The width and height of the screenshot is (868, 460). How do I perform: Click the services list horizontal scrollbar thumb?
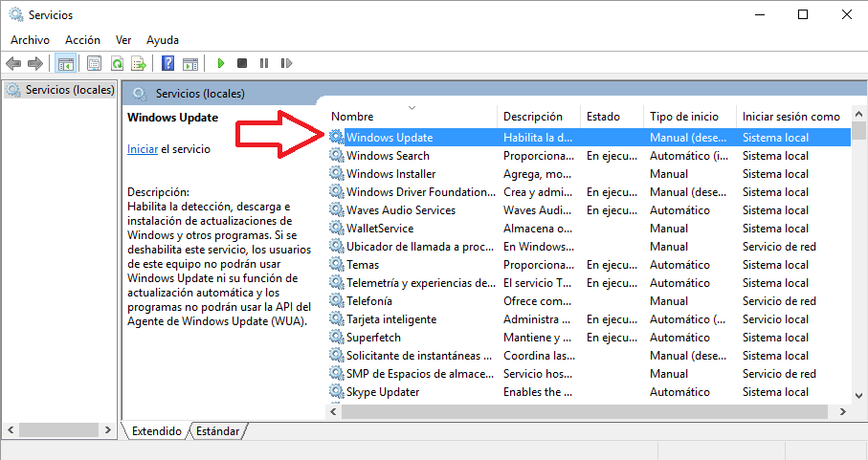584,411
